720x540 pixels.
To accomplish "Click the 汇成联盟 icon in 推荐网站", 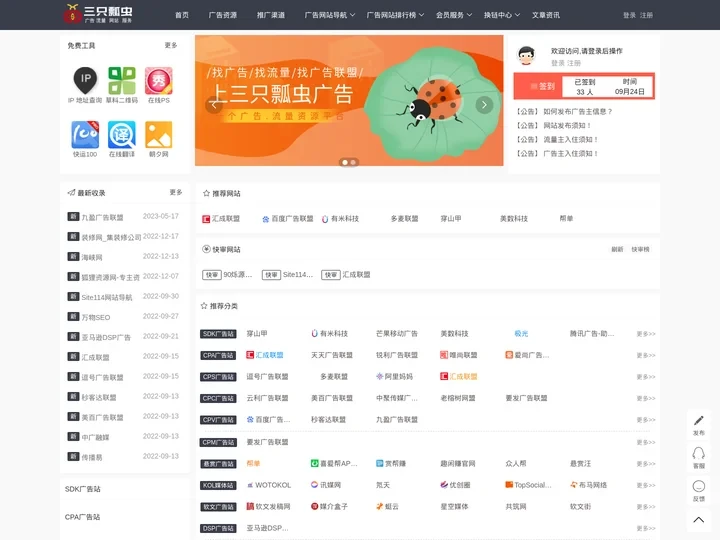I will click(x=206, y=219).
